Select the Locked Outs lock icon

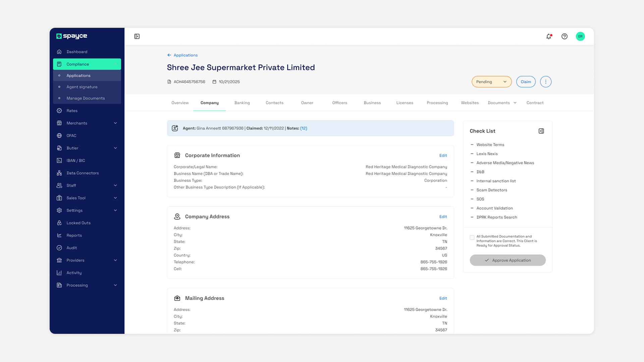click(59, 223)
